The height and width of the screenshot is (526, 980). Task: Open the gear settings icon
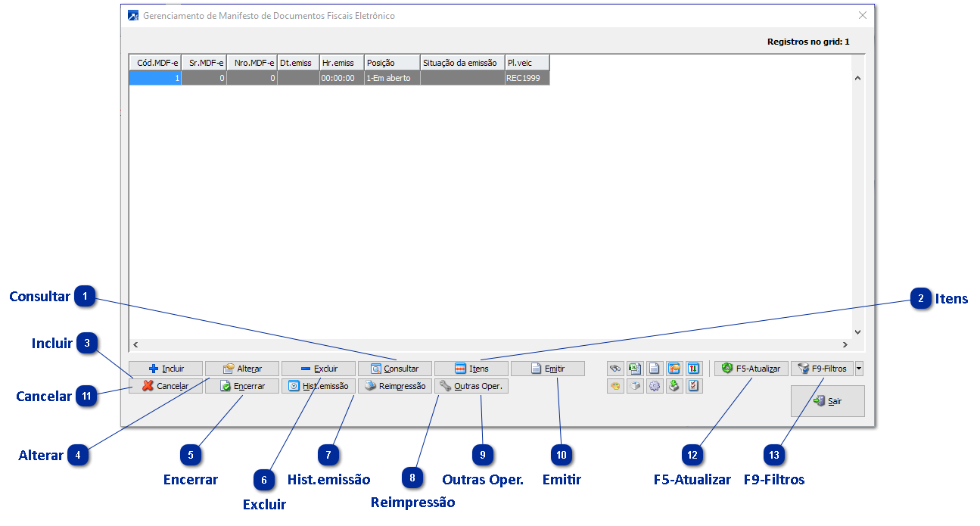tap(655, 386)
